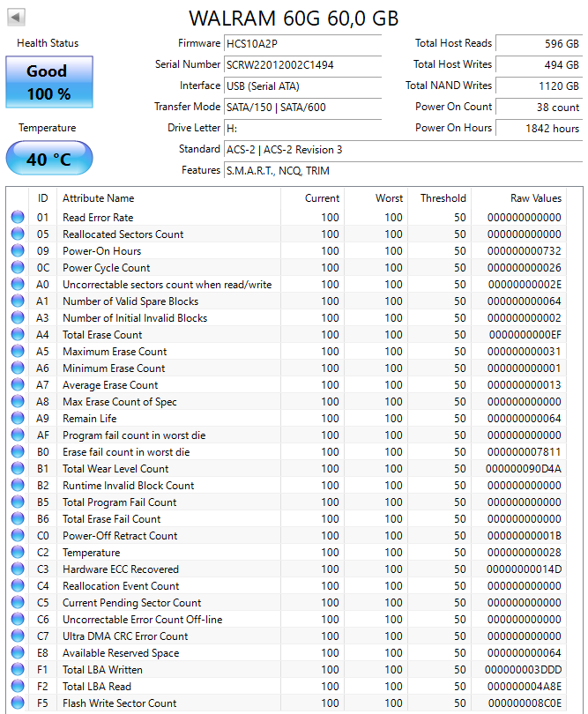
Task: Click status orb for Number of Valid Spare Blocks
Action: point(18,301)
